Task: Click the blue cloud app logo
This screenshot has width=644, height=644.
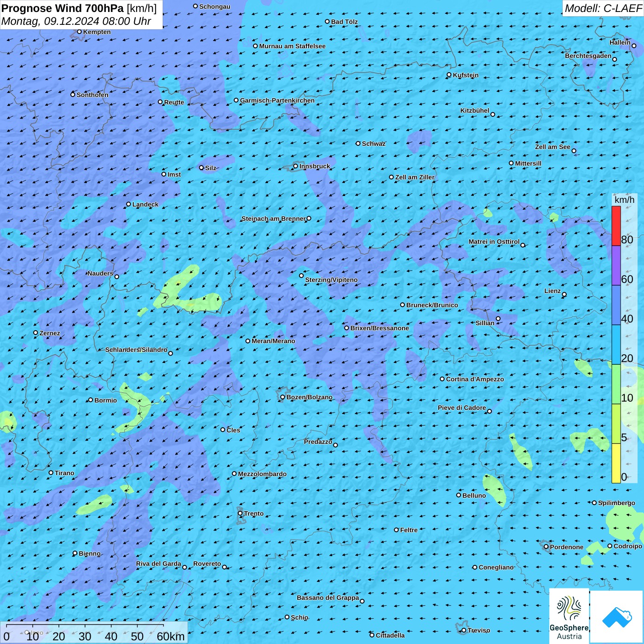Action: coord(617,617)
